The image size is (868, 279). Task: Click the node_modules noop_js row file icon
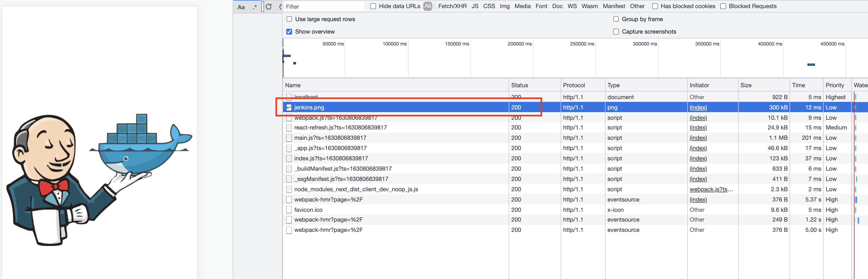[289, 189]
